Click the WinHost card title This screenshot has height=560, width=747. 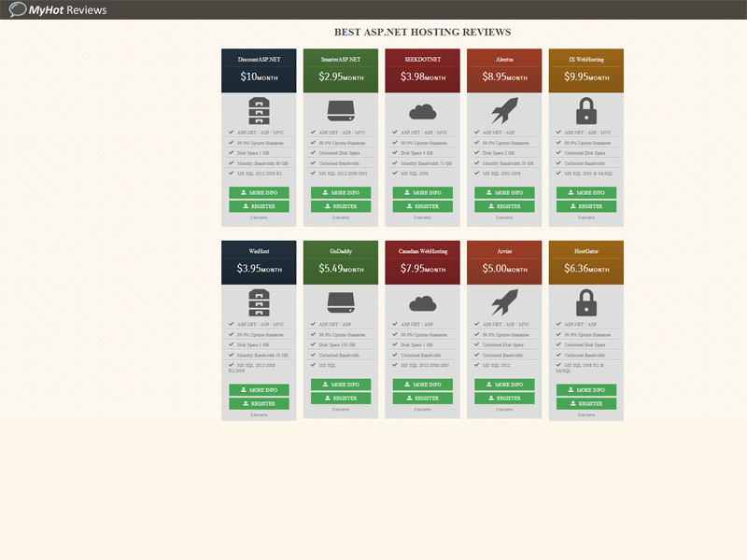[259, 251]
